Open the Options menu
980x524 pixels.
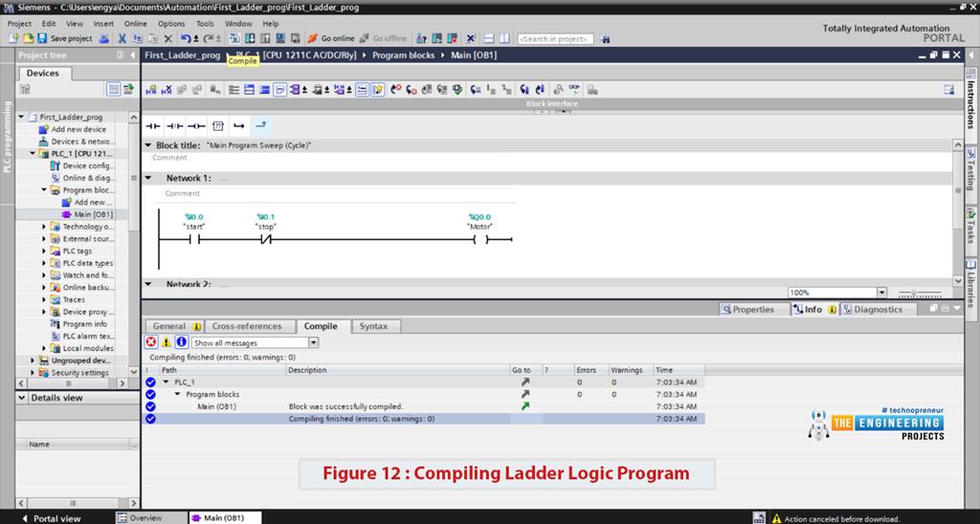(x=171, y=24)
